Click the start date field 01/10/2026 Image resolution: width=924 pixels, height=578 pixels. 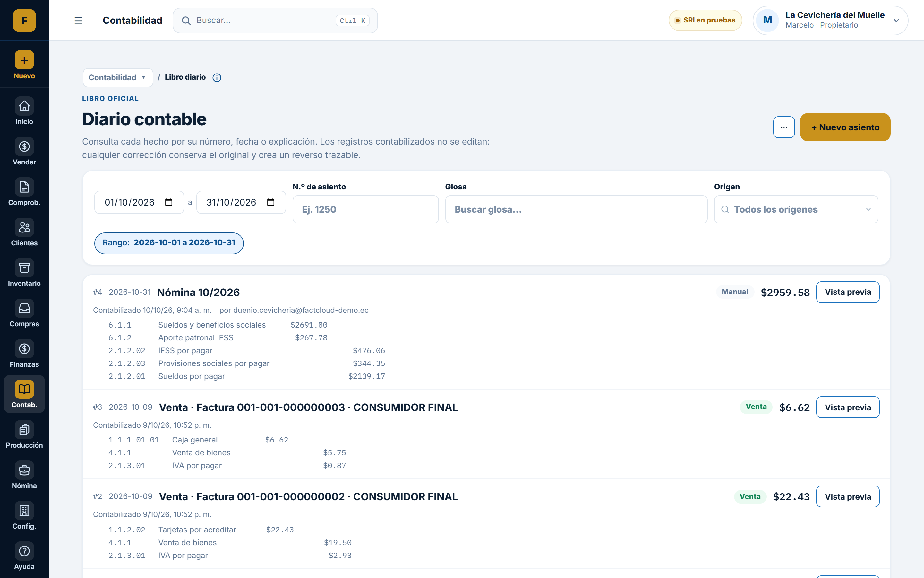click(x=139, y=202)
